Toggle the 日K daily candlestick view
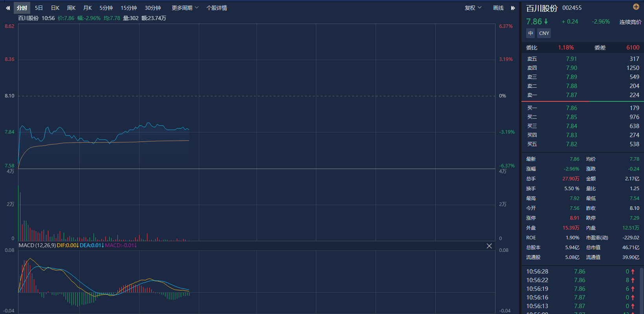The width and height of the screenshot is (644, 314). pyautogui.click(x=55, y=8)
